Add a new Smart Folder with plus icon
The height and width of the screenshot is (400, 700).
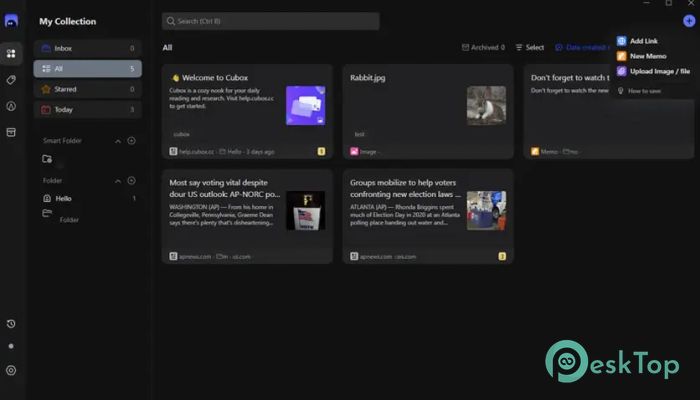tap(131, 141)
